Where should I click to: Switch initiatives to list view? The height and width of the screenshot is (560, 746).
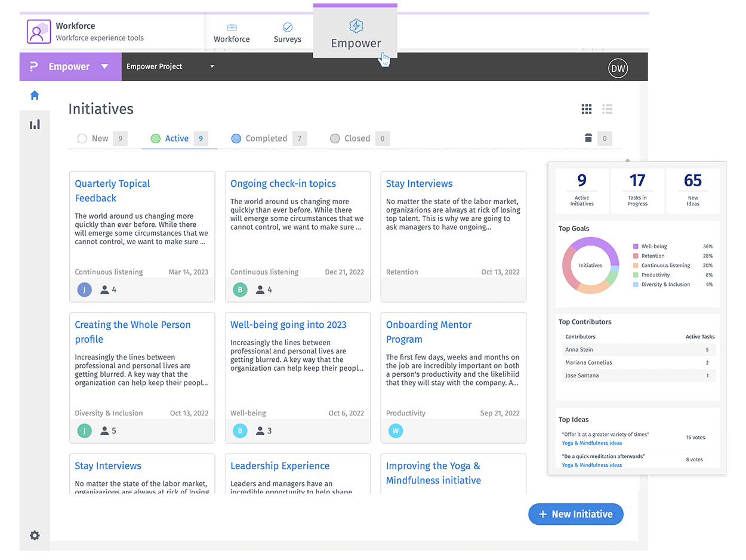(608, 109)
